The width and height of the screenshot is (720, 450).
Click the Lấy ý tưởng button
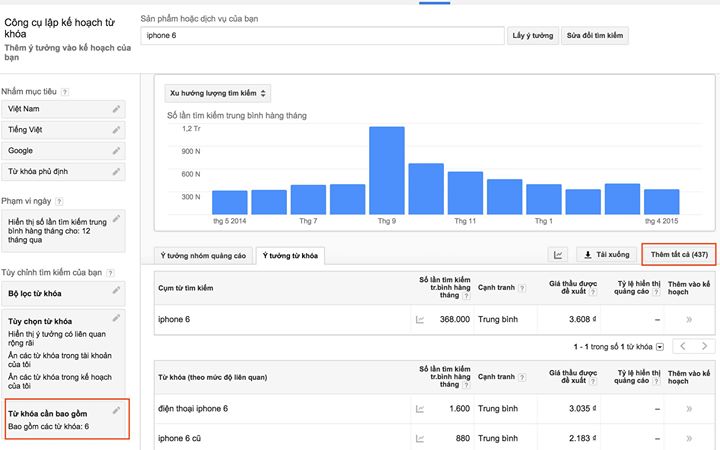pyautogui.click(x=533, y=35)
